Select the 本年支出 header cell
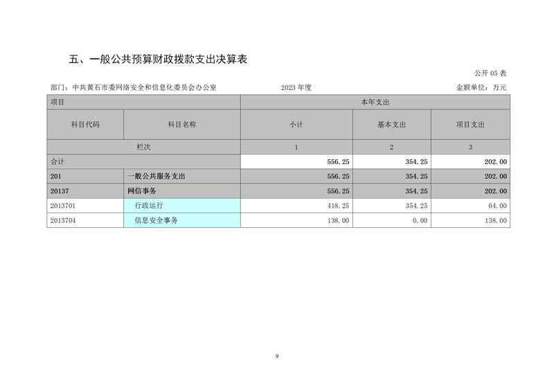Image resolution: width=554 pixels, height=392 pixels. pos(375,102)
